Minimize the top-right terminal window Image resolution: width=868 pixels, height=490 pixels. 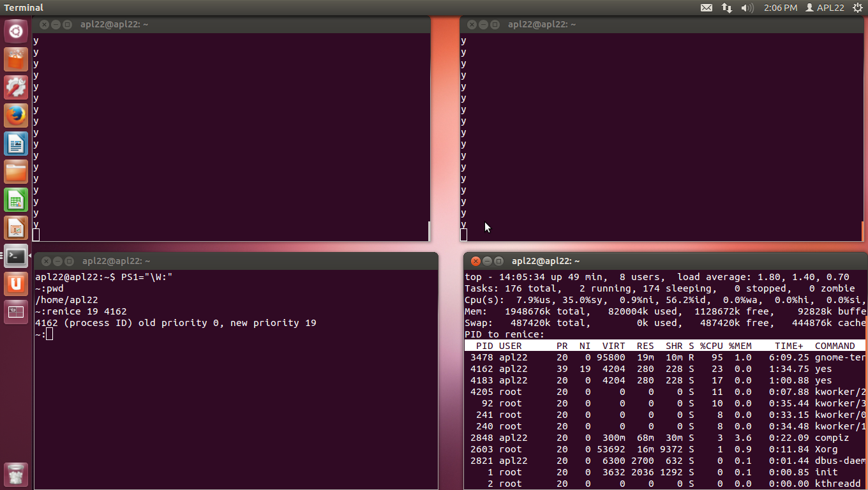coord(483,25)
